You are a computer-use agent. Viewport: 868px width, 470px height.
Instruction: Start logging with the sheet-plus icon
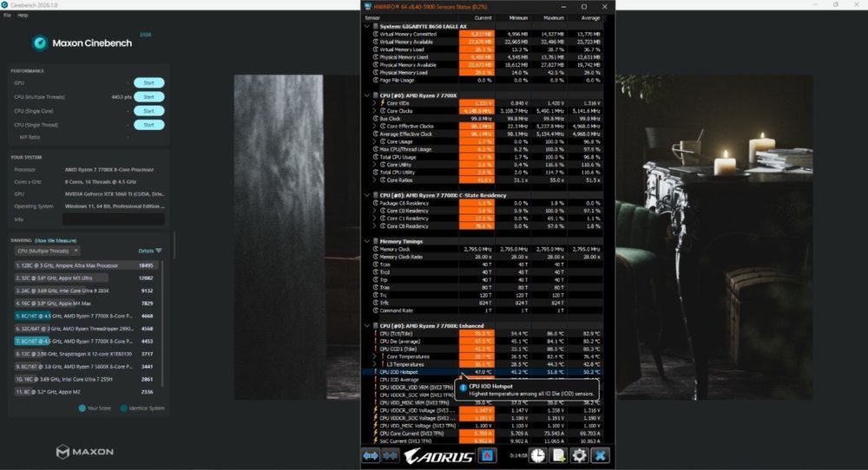(558, 455)
